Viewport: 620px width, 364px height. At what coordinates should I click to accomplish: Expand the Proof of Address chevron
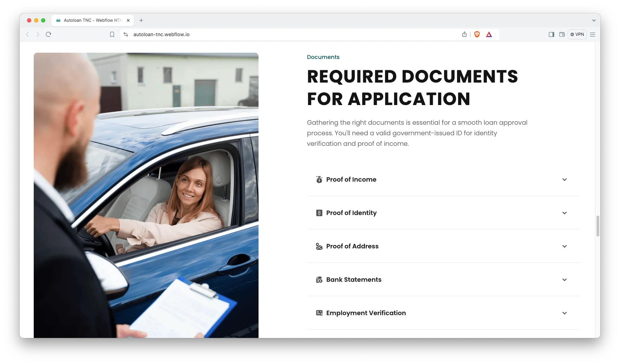click(x=564, y=246)
